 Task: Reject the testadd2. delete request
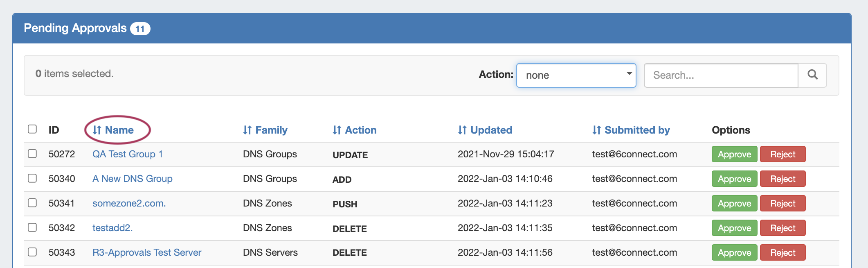tap(783, 228)
